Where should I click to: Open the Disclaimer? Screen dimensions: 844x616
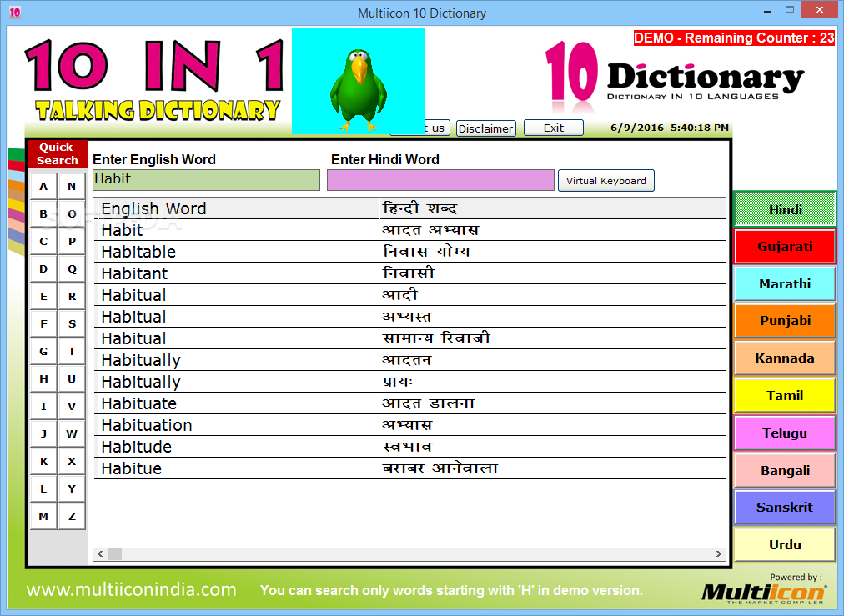click(485, 128)
